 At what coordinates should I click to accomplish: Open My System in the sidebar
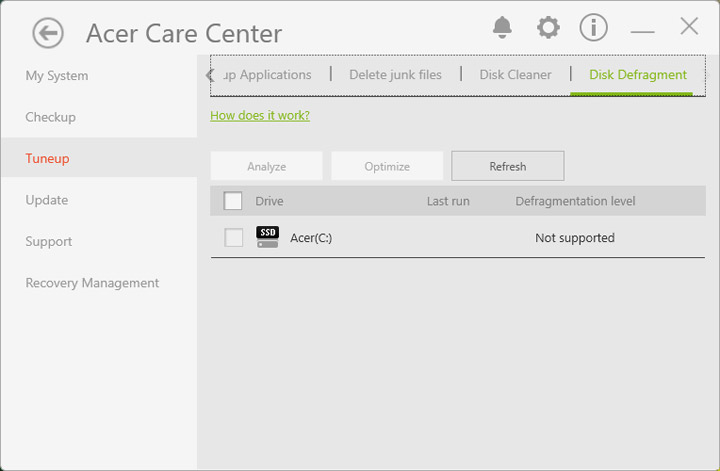pyautogui.click(x=57, y=76)
